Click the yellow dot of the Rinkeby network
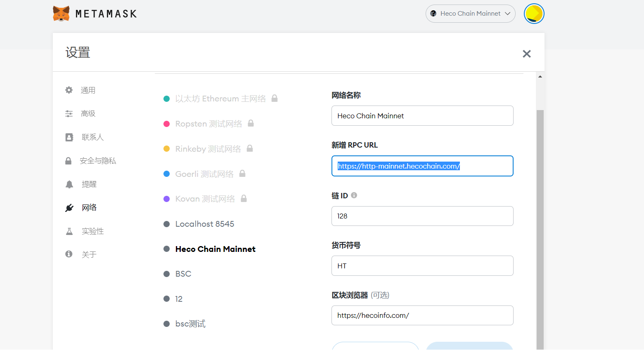Image resolution: width=644 pixels, height=350 pixels. [167, 149]
